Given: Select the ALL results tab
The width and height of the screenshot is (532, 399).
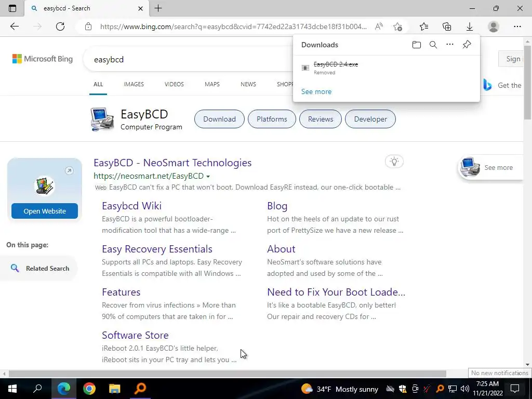Looking at the screenshot, I should 98,84.
